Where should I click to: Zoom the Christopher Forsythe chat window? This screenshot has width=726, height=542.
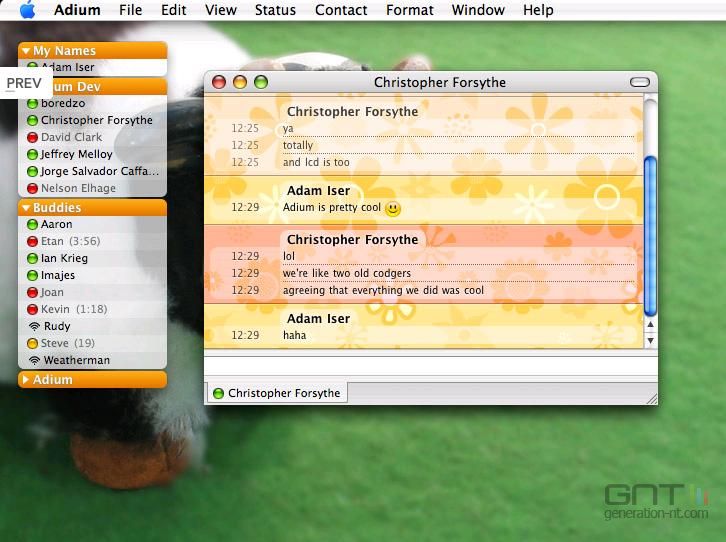tap(261, 82)
